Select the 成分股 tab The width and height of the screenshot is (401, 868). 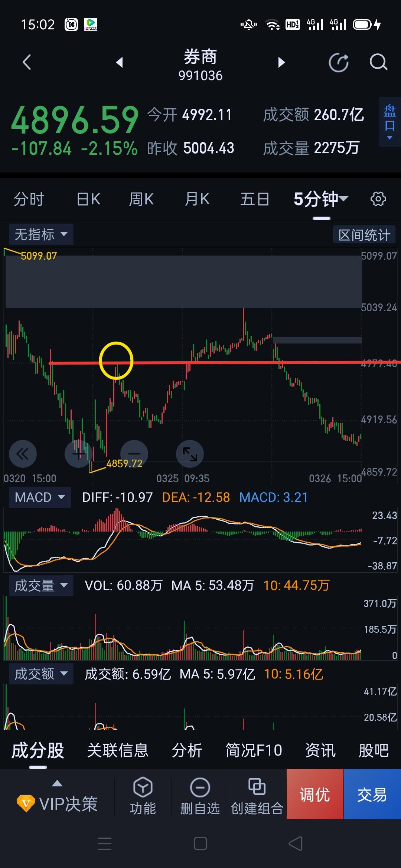(38, 750)
